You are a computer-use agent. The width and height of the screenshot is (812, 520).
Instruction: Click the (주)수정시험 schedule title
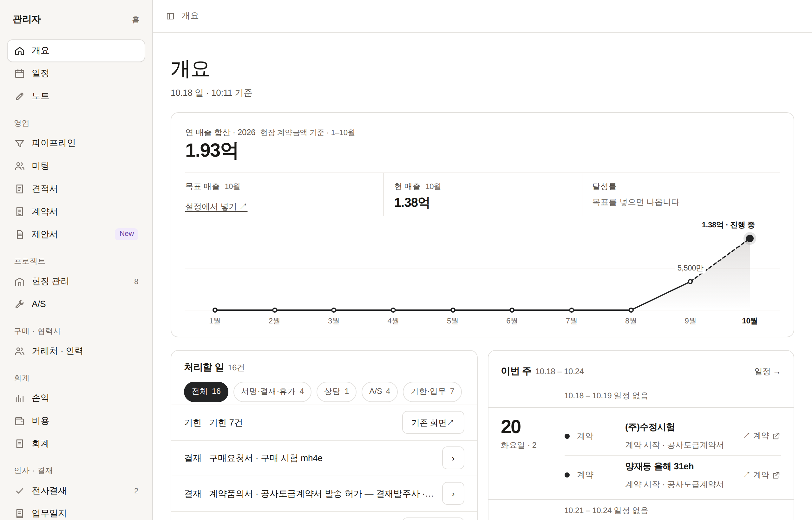[x=650, y=427]
